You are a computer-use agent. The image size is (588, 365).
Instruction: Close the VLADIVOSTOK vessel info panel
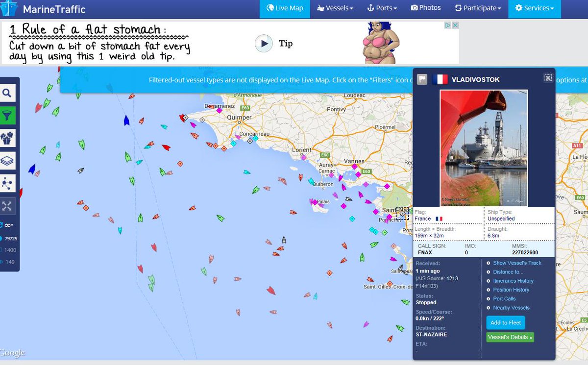point(548,78)
